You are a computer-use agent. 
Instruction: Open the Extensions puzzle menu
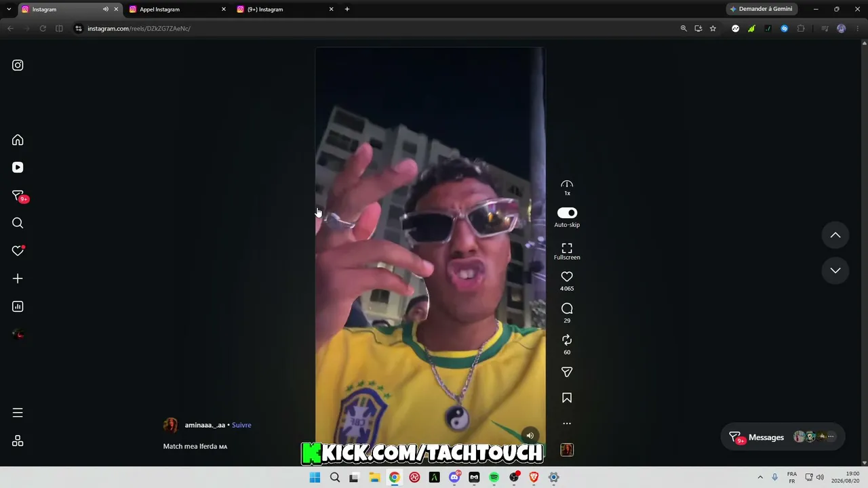[x=801, y=28]
